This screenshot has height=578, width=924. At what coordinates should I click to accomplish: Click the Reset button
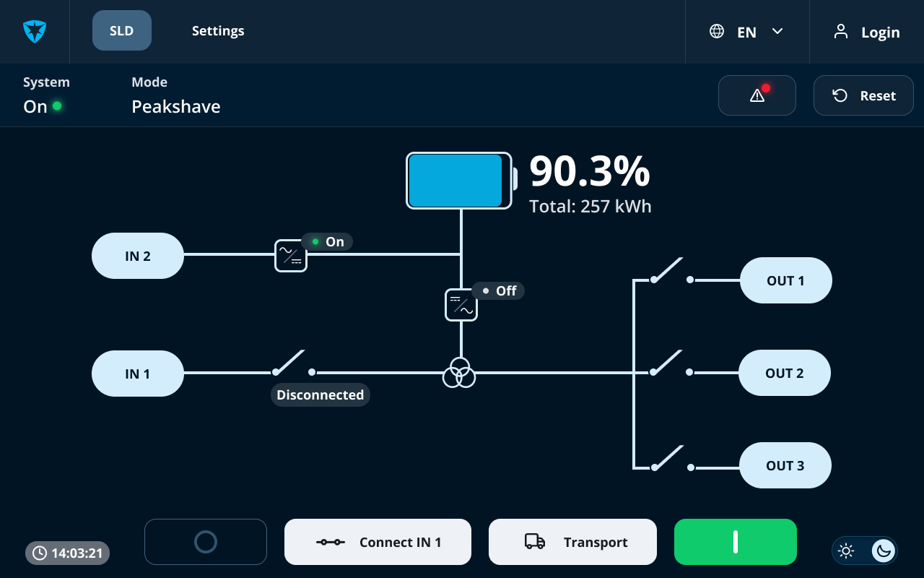pyautogui.click(x=863, y=95)
